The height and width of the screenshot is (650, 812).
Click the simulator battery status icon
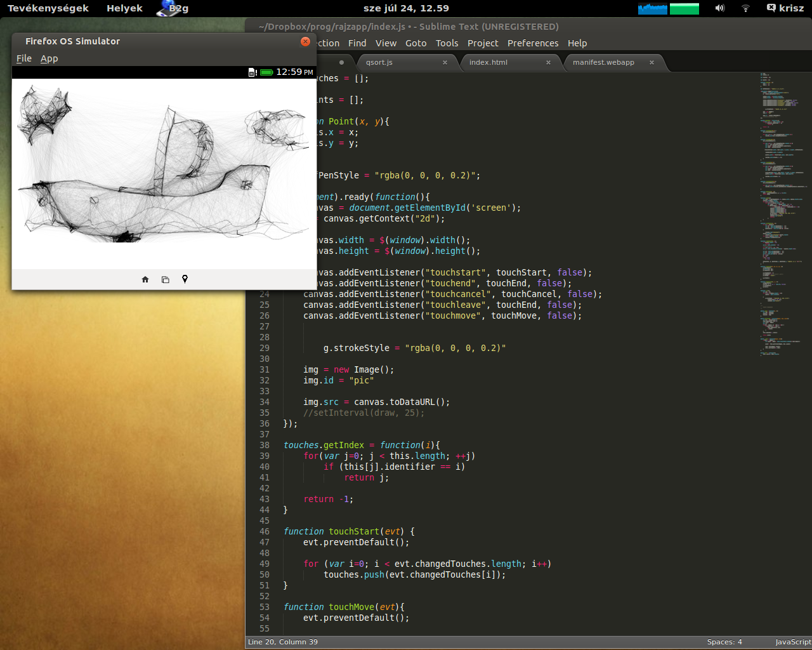click(266, 72)
